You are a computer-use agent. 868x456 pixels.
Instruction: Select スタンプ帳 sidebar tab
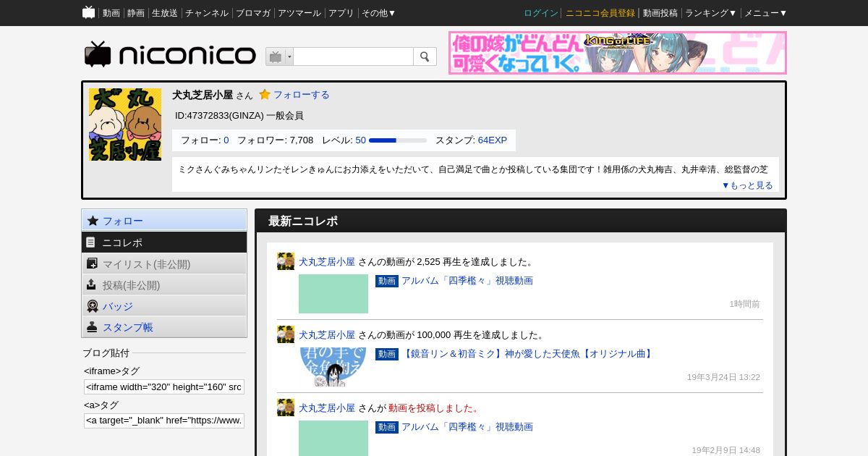point(164,326)
